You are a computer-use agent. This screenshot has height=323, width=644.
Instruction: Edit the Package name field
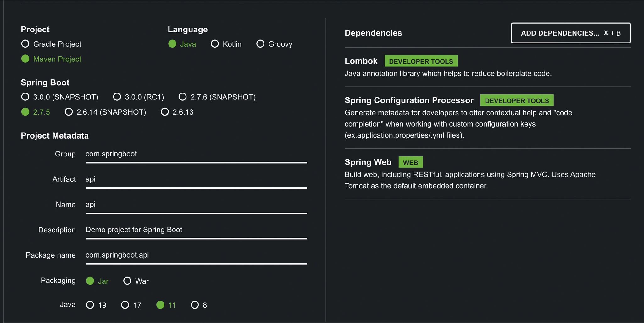tap(196, 255)
